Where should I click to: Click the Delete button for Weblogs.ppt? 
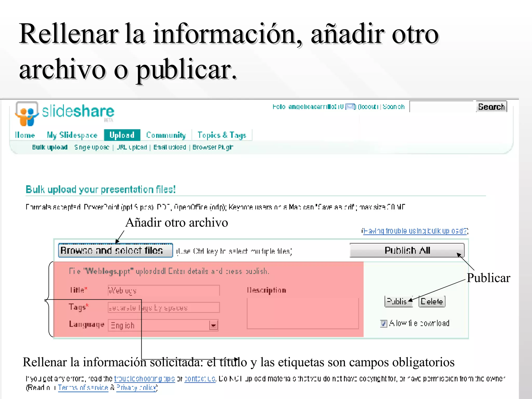pyautogui.click(x=432, y=301)
